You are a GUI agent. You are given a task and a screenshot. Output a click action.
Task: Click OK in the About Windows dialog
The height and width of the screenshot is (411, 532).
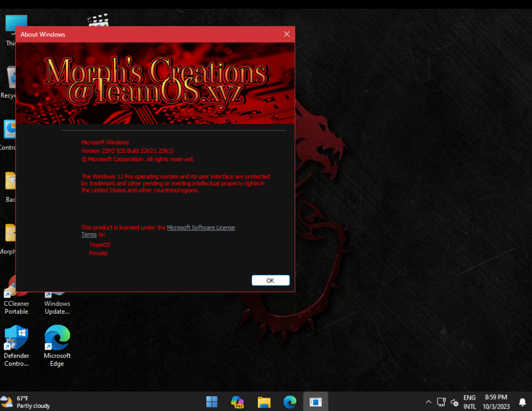click(x=271, y=280)
